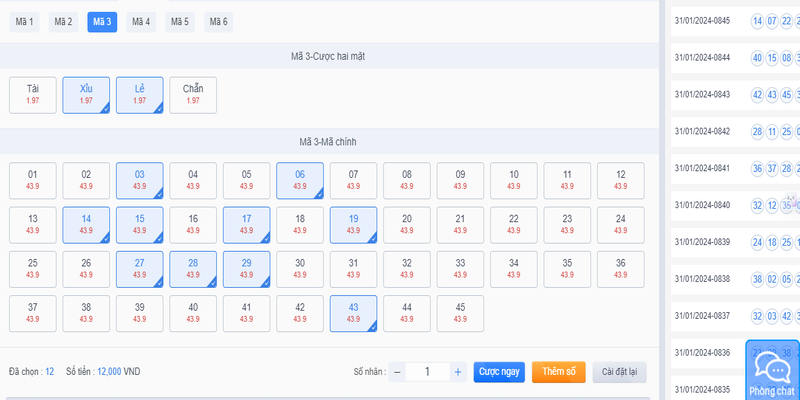
Task: Click the minus icon to decrease multiplier
Action: tap(397, 372)
